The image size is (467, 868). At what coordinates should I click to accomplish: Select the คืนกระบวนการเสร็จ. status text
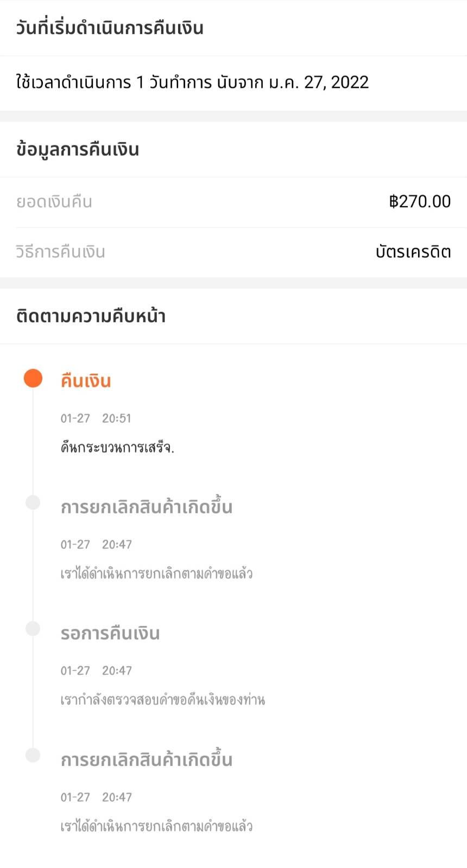[x=117, y=448]
